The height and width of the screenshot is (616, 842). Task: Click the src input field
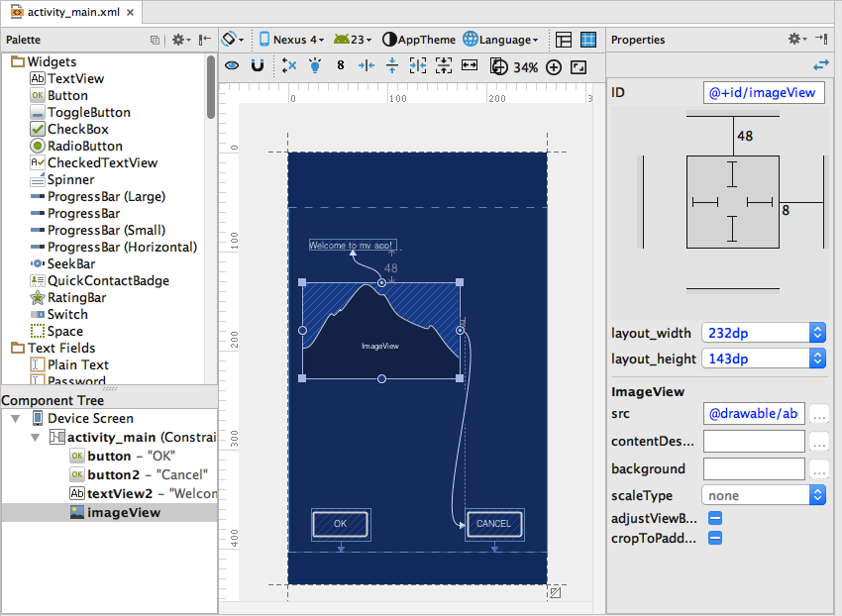[x=754, y=414]
